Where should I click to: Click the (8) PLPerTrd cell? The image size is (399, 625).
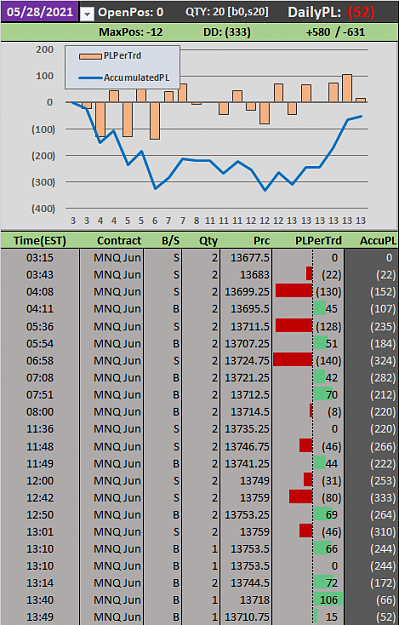308,412
